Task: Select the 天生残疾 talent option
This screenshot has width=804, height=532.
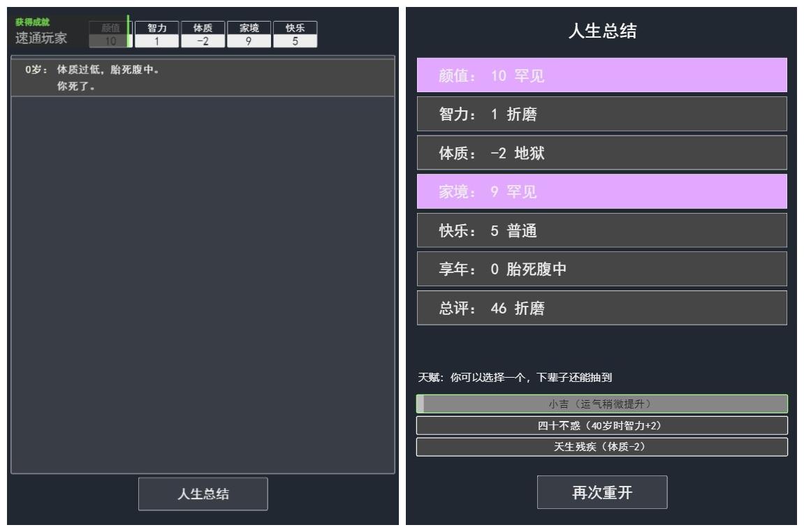Action: click(602, 447)
